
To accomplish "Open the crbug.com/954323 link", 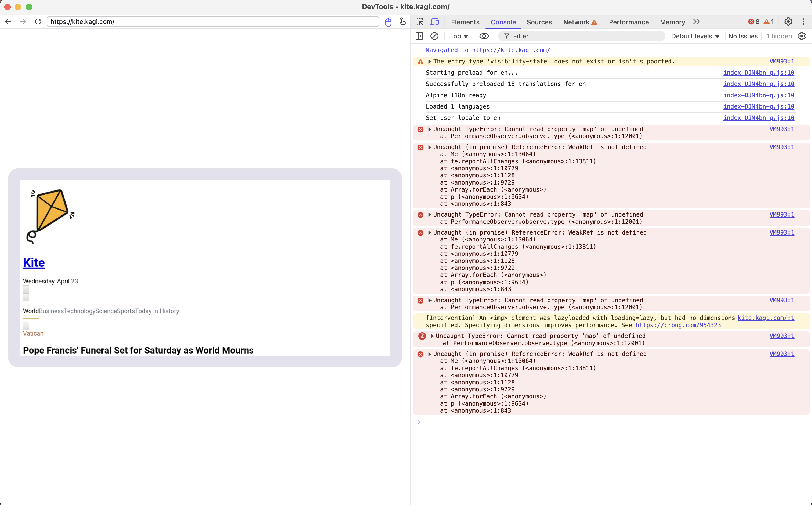I will 678,325.
